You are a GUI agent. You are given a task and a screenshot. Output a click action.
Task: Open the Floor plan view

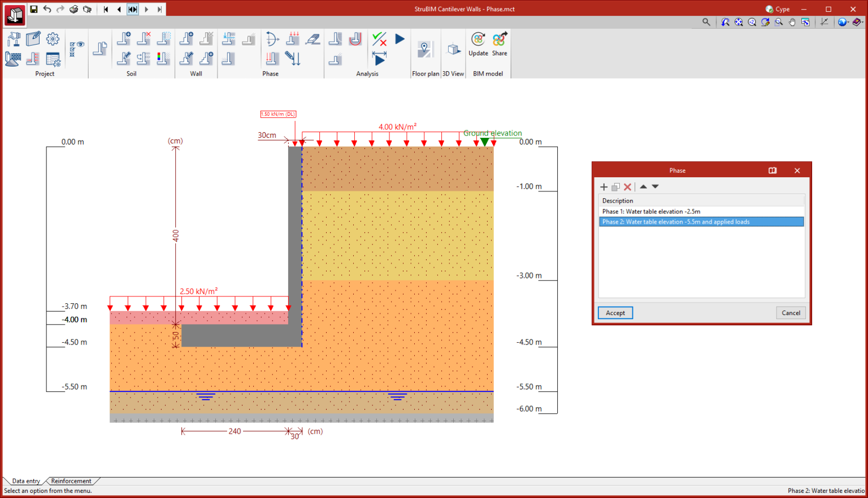(x=426, y=49)
